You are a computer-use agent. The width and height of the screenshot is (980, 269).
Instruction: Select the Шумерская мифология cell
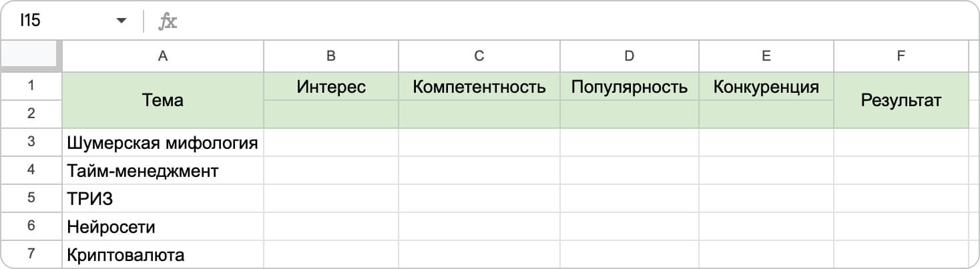click(163, 142)
